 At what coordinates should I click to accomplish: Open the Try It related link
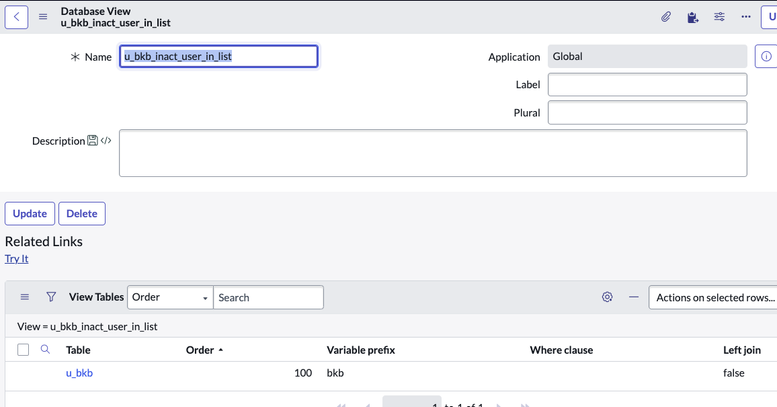coord(17,259)
